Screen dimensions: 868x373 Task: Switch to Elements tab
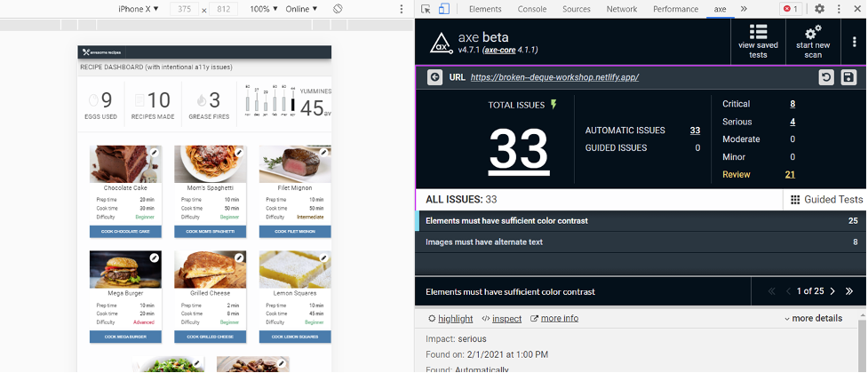click(485, 9)
